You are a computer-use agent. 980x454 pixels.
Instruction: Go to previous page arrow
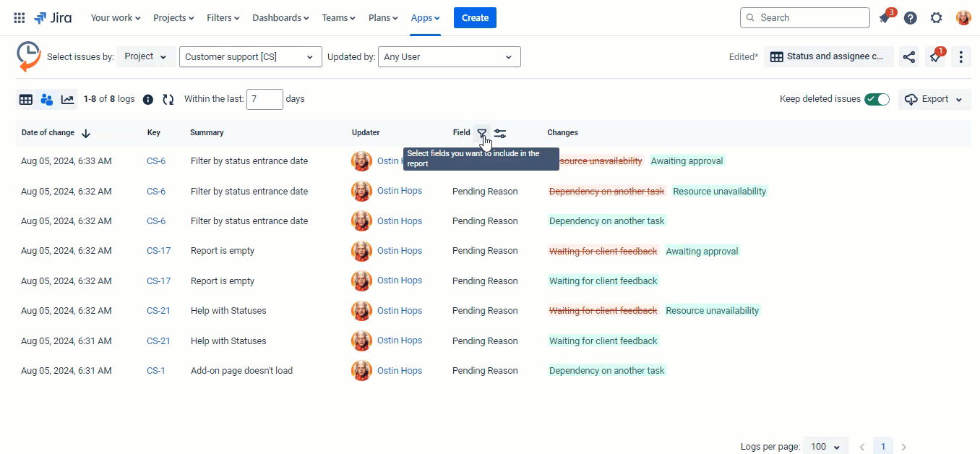pos(861,447)
